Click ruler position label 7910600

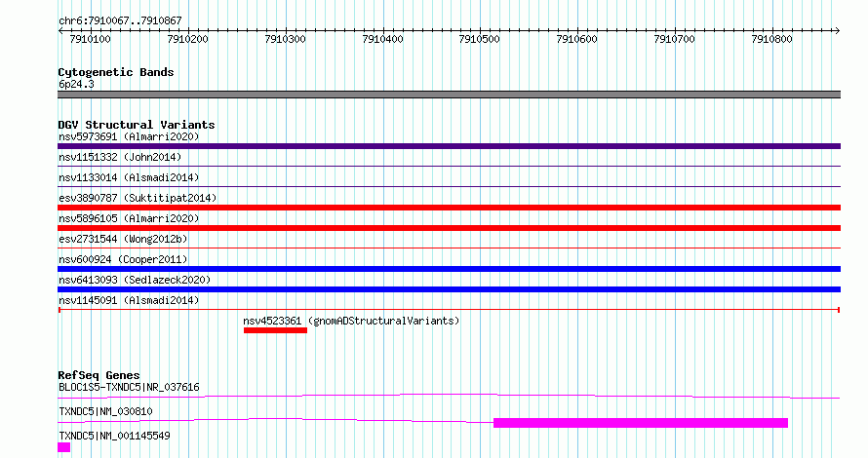(576, 39)
